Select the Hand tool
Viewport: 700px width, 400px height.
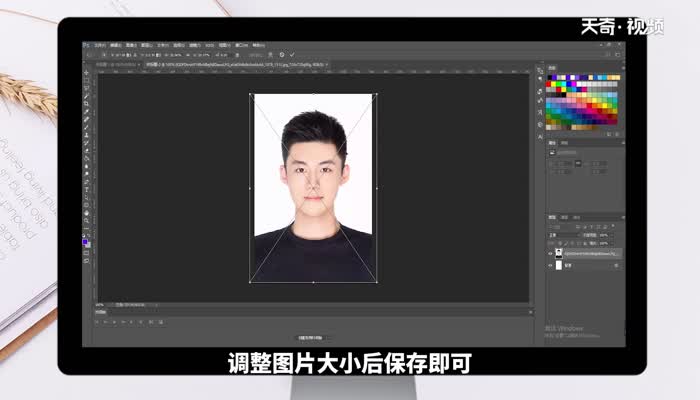(86, 213)
